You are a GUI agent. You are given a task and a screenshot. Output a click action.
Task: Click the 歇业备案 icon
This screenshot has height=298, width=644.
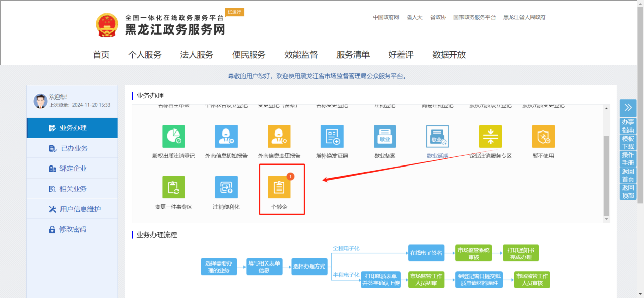(384, 137)
